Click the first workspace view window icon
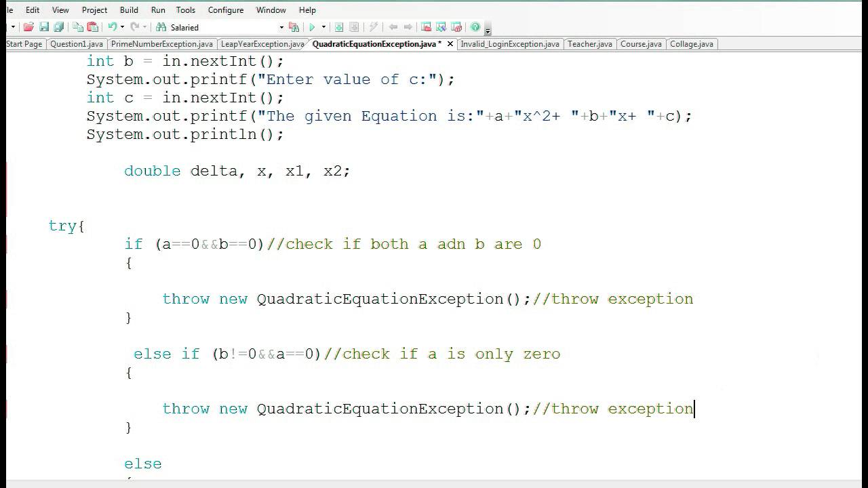This screenshot has width=868, height=488. (x=426, y=27)
